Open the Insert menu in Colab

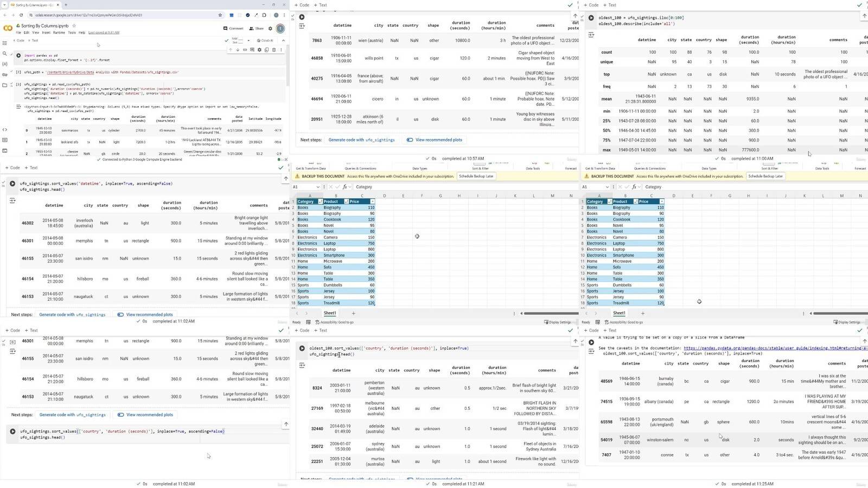(46, 33)
